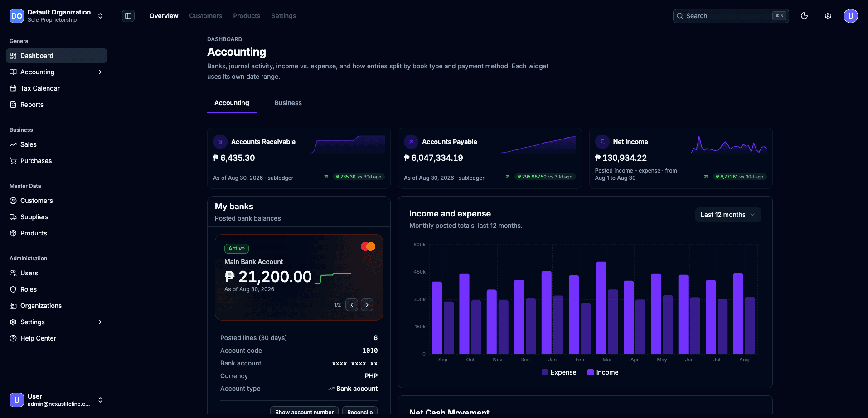The image size is (868, 418).
Task: Click the Purchases cart icon
Action: click(13, 161)
